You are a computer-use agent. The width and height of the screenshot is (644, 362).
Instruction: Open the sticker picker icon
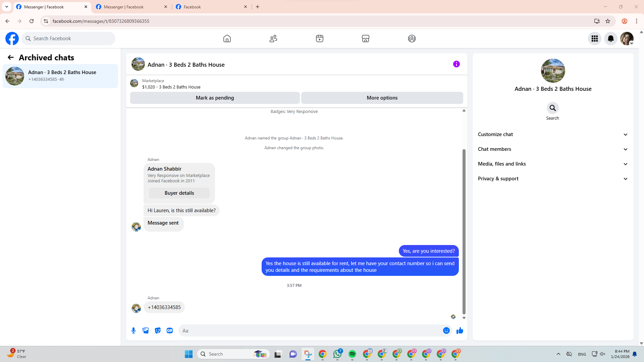pos(158,330)
